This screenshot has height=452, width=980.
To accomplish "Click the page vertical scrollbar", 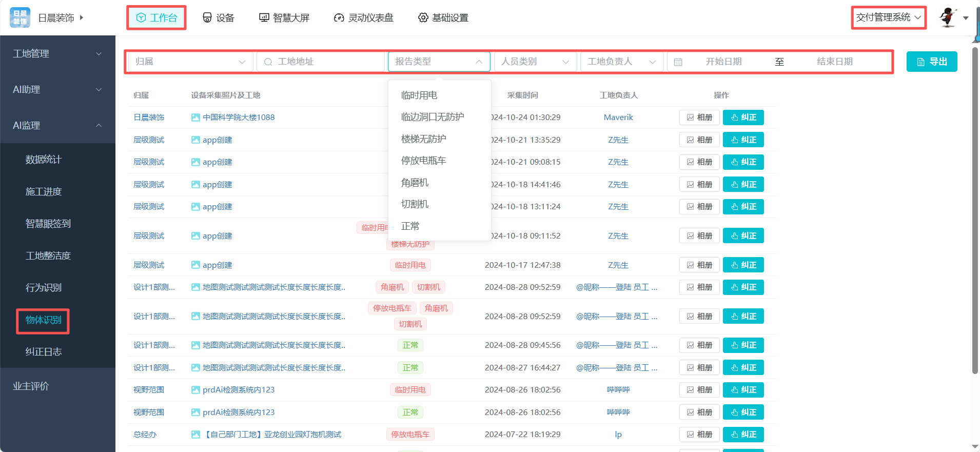I will pos(975,205).
